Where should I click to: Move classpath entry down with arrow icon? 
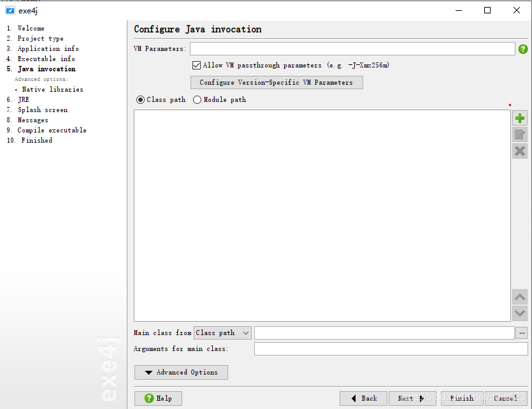click(x=520, y=313)
